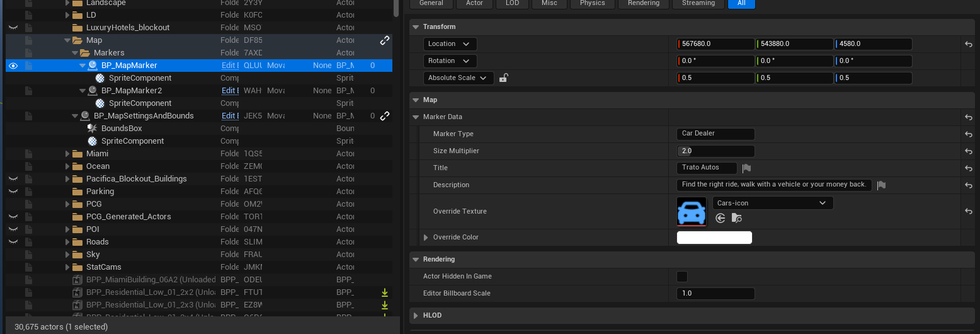980x334 pixels.
Task: Click the link icon on Map folder row
Action: (385, 40)
